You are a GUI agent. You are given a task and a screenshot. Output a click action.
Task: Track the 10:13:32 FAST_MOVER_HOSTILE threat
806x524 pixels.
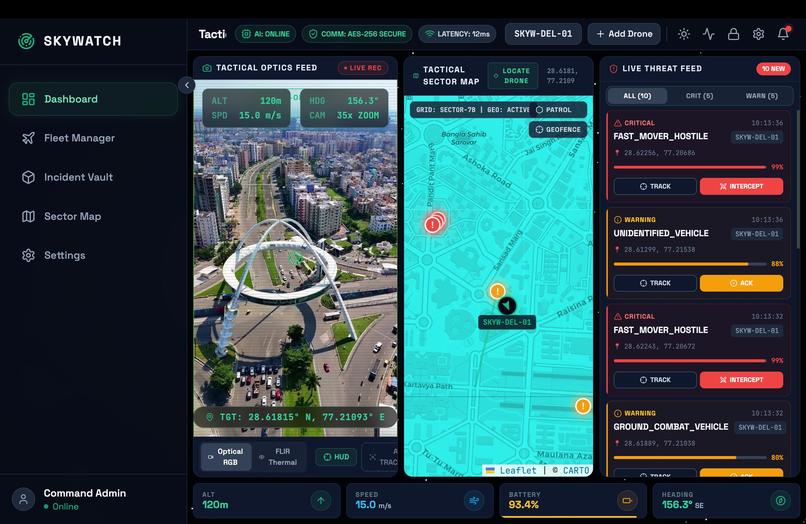pyautogui.click(x=655, y=380)
